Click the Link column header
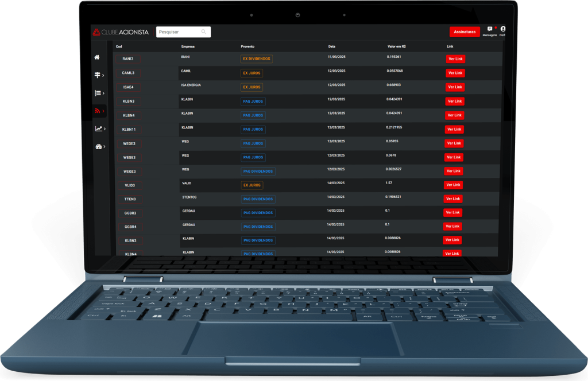The height and width of the screenshot is (381, 588). point(450,46)
